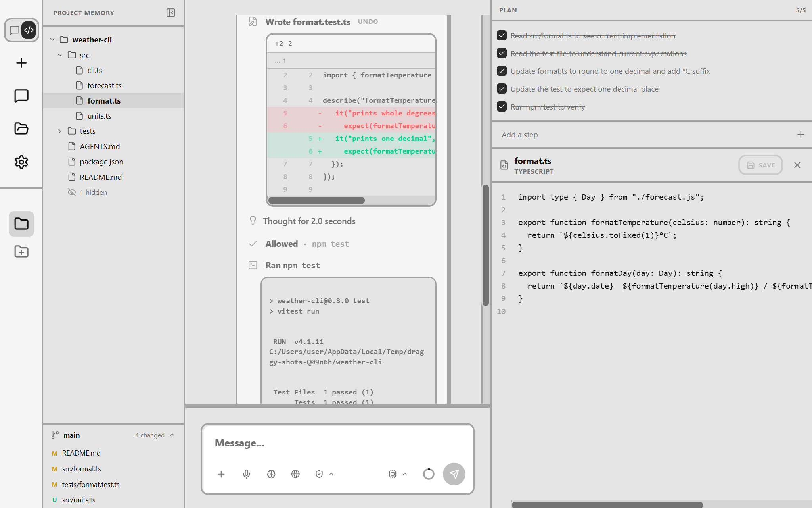The height and width of the screenshot is (508, 812).
Task: Open units.ts in file tree
Action: 113,116
